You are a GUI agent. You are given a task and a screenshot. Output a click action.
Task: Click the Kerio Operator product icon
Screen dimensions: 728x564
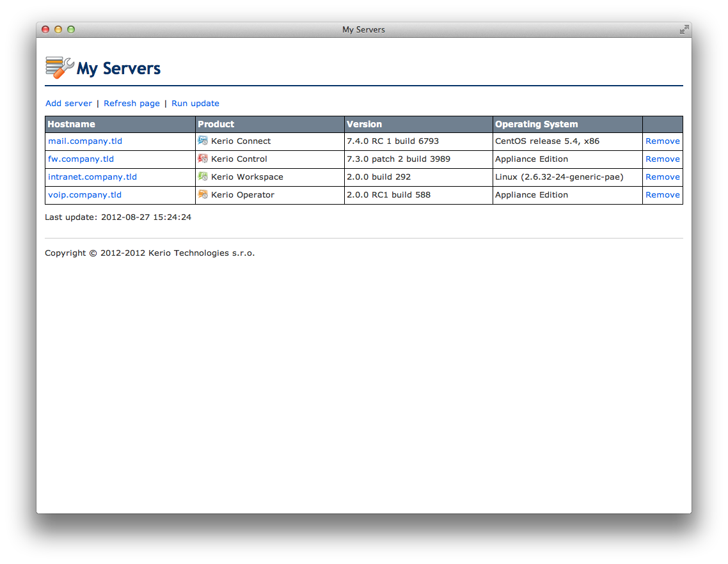pos(203,194)
